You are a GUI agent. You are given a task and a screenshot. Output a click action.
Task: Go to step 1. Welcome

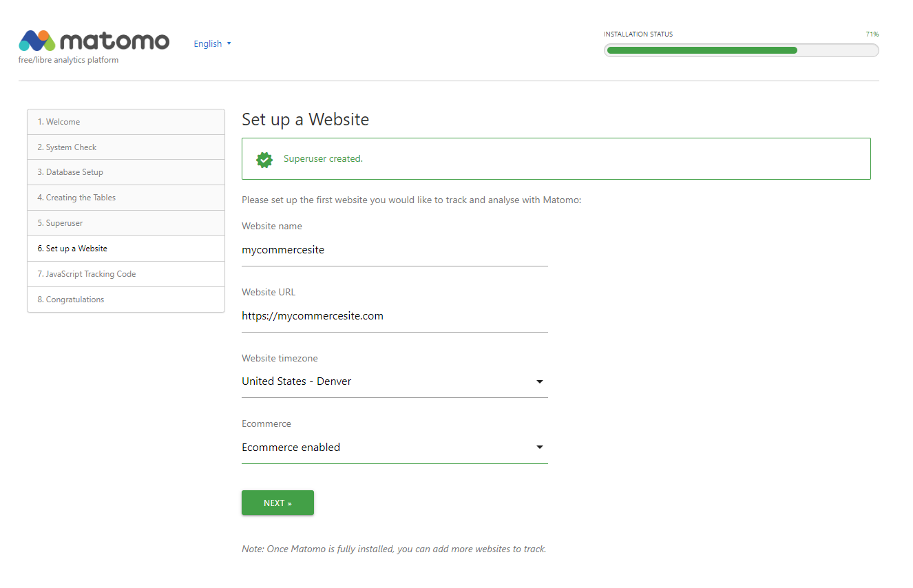(x=126, y=122)
